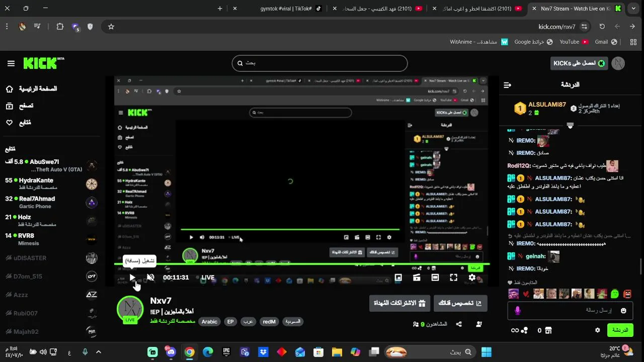Image resolution: width=644 pixels, height=362 pixels.
Task: Click the EP tag
Action: point(230,322)
